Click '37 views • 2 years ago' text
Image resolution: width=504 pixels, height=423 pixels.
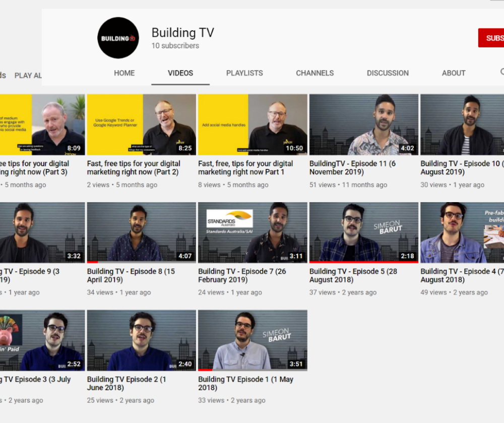pos(343,292)
